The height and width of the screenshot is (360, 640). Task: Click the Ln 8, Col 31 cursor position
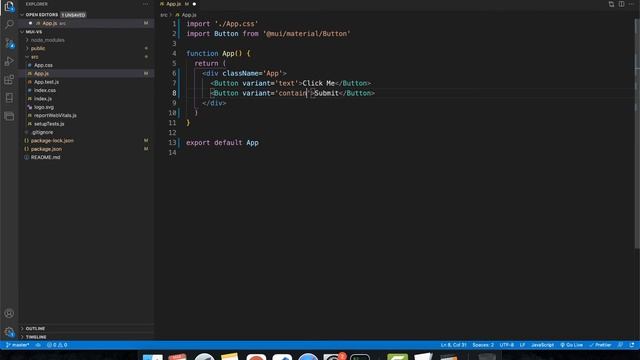coord(453,345)
